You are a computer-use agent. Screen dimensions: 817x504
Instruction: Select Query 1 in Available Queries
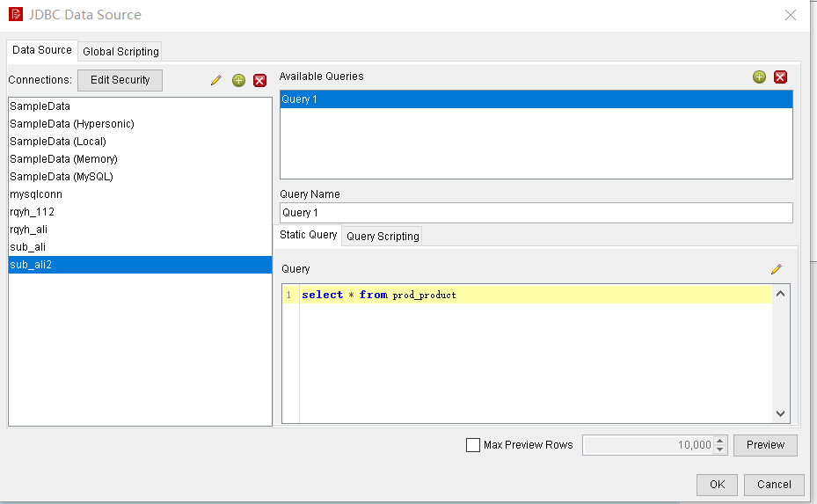pos(536,99)
